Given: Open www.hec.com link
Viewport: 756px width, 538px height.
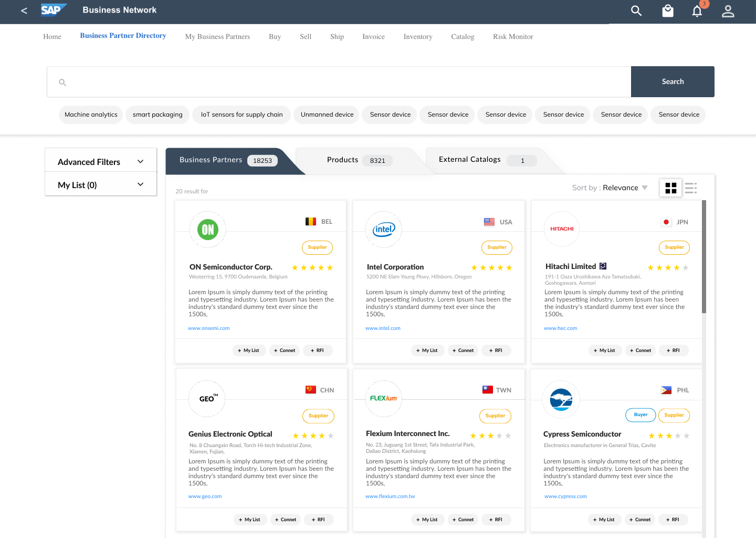Looking at the screenshot, I should [560, 328].
